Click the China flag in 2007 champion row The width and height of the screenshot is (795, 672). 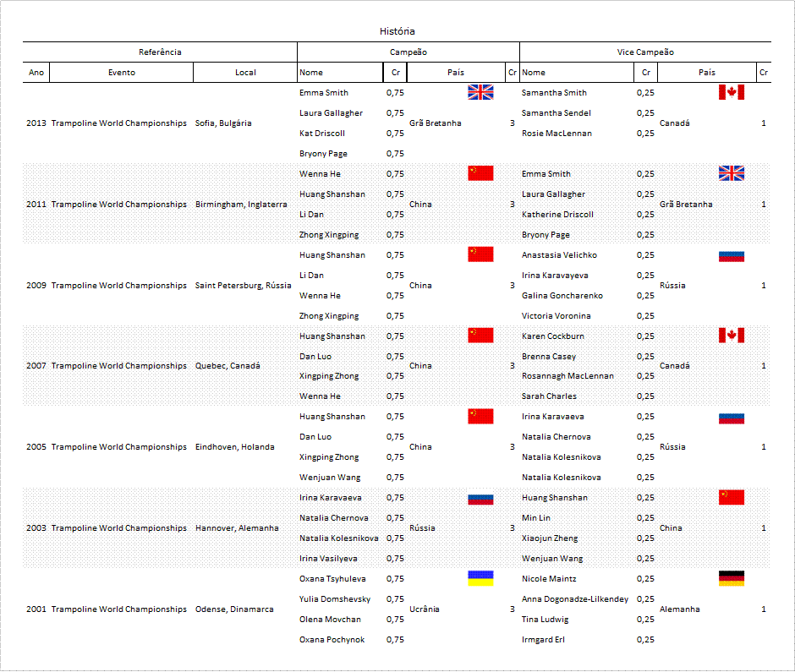pos(480,336)
